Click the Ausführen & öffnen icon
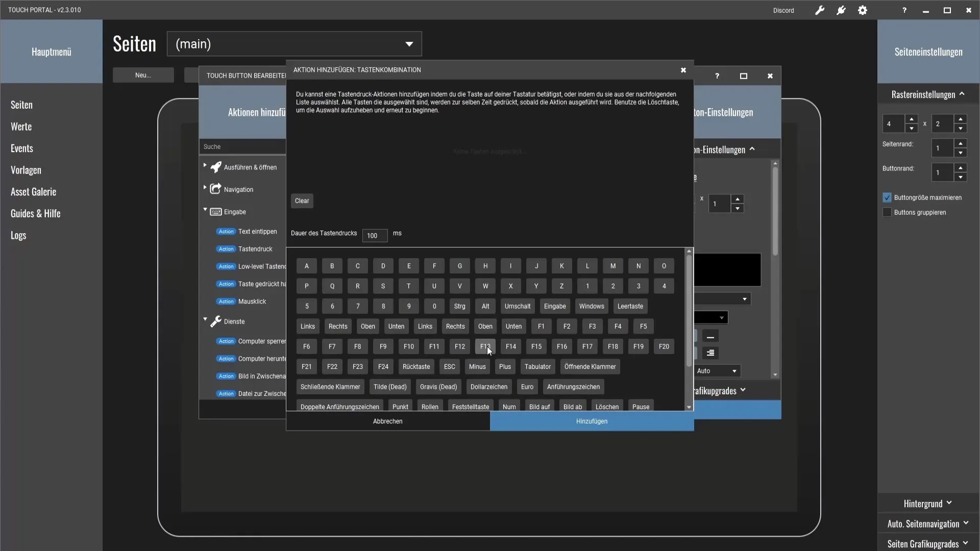 coord(216,166)
